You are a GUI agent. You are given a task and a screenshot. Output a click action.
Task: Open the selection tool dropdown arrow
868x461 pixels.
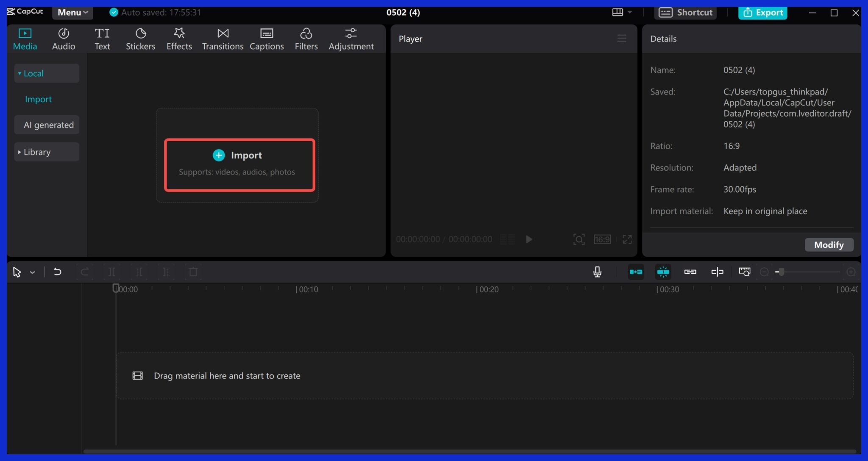point(33,272)
